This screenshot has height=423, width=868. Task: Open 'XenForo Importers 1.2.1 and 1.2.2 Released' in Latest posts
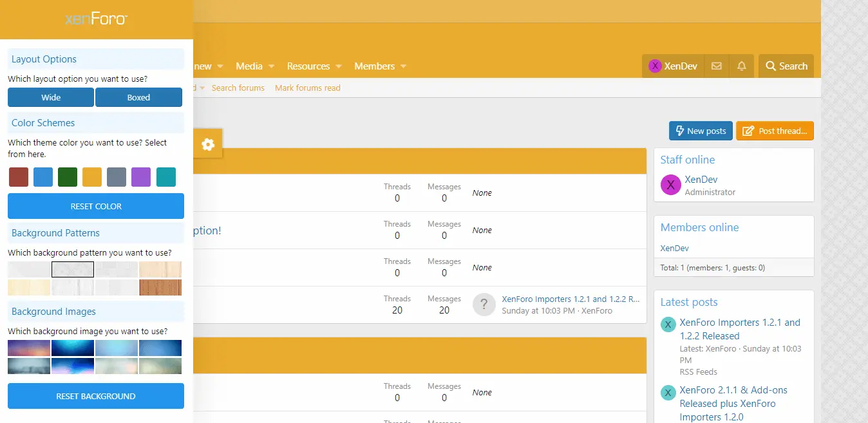point(741,329)
